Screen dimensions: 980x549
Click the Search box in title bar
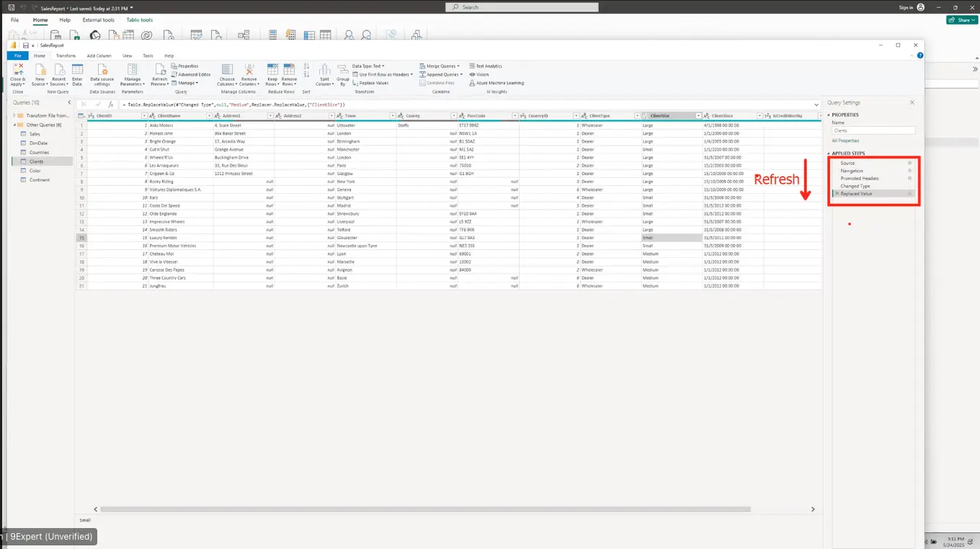coord(522,7)
